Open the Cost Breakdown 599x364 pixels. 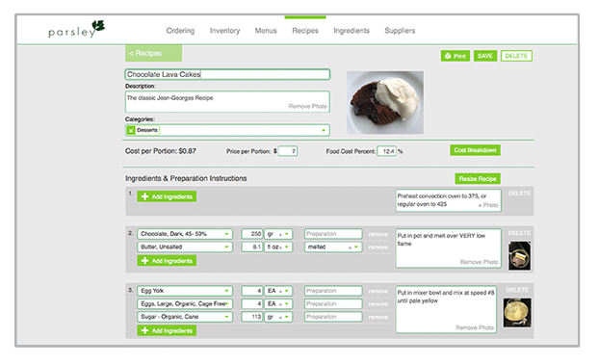click(475, 150)
